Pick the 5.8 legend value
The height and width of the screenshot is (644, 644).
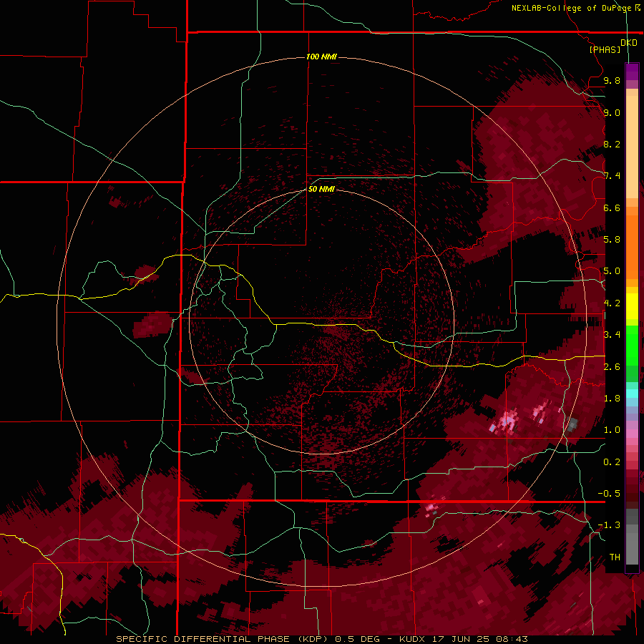pyautogui.click(x=612, y=240)
